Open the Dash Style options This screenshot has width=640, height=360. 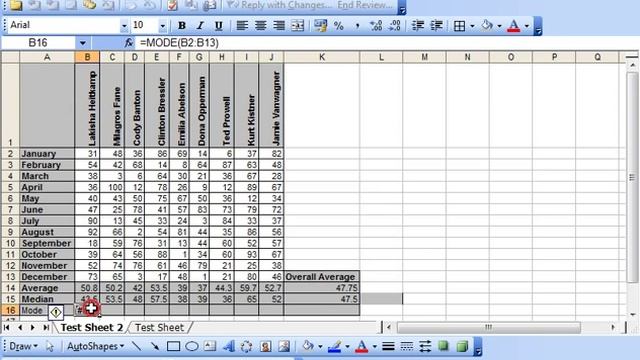407,347
